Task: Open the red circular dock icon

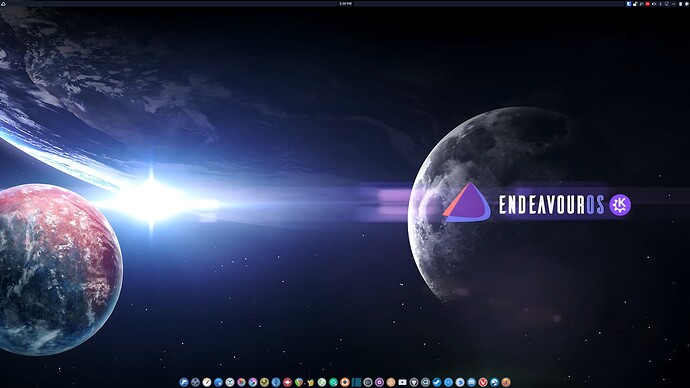Action: click(287, 382)
